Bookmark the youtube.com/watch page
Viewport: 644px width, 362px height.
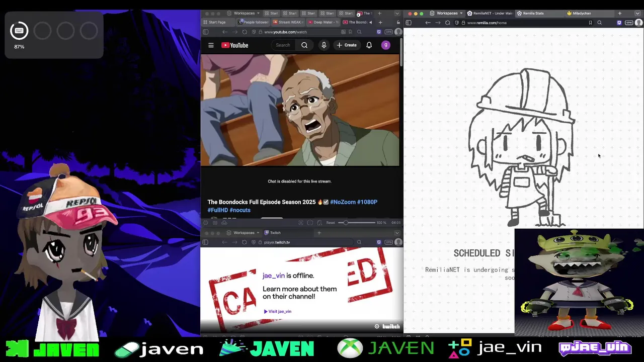pyautogui.click(x=350, y=32)
